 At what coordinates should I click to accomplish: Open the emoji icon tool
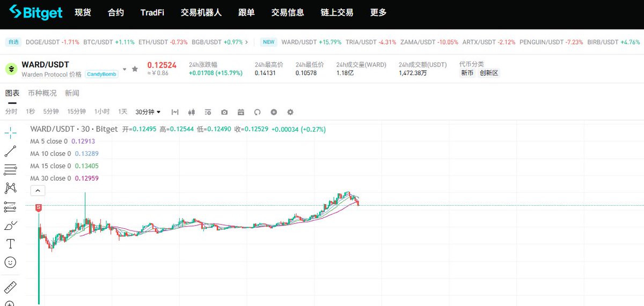(10, 262)
